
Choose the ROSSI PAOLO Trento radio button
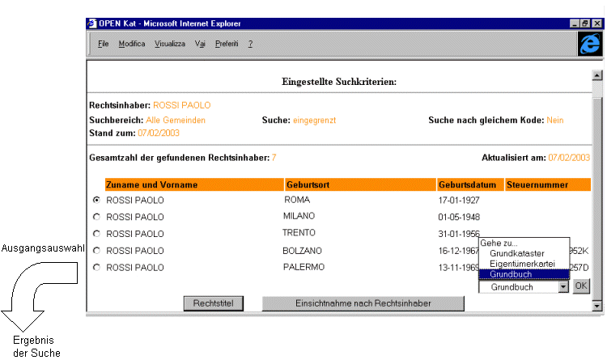[x=97, y=234]
